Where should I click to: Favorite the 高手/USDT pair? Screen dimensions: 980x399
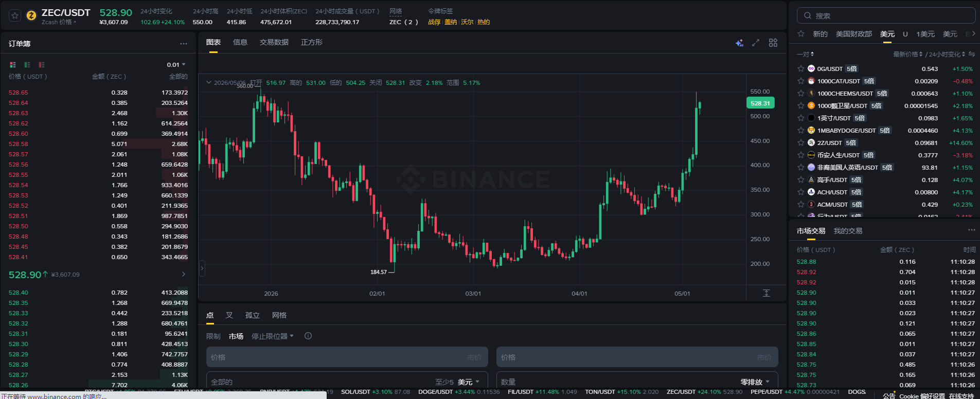(x=801, y=179)
